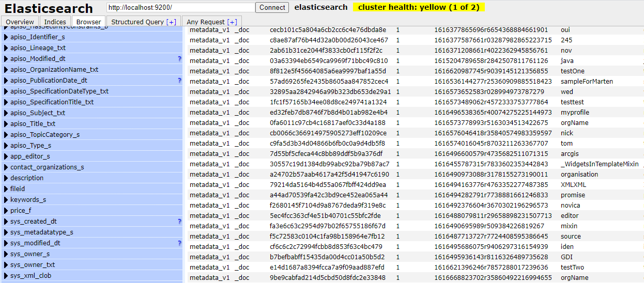Select the row titled novica
The height and width of the screenshot is (283, 644).
pos(415,206)
